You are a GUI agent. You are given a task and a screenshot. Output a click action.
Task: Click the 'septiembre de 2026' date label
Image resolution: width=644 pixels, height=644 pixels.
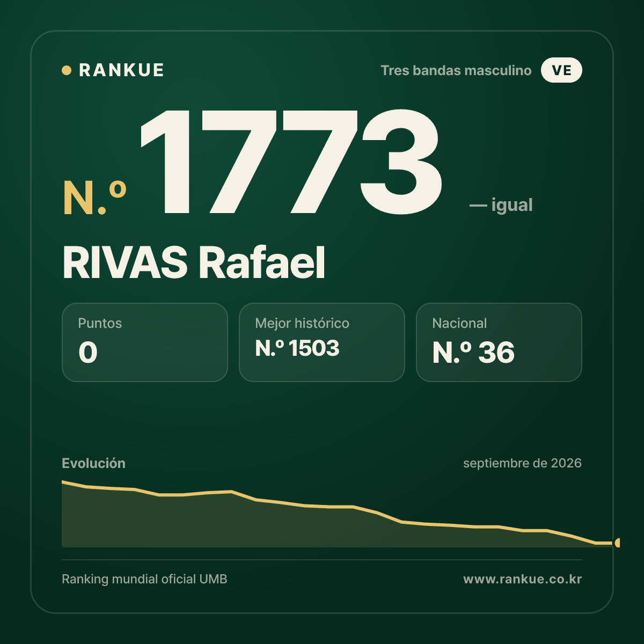click(522, 463)
